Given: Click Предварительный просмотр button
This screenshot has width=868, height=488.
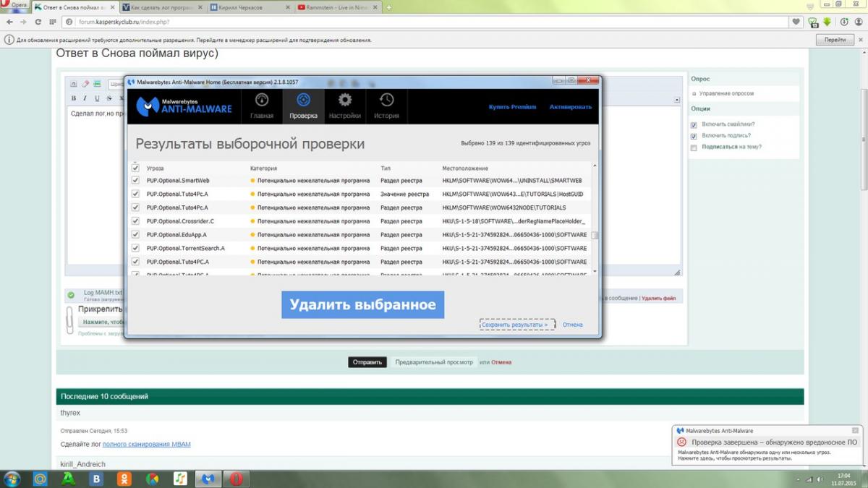Looking at the screenshot, I should 434,362.
